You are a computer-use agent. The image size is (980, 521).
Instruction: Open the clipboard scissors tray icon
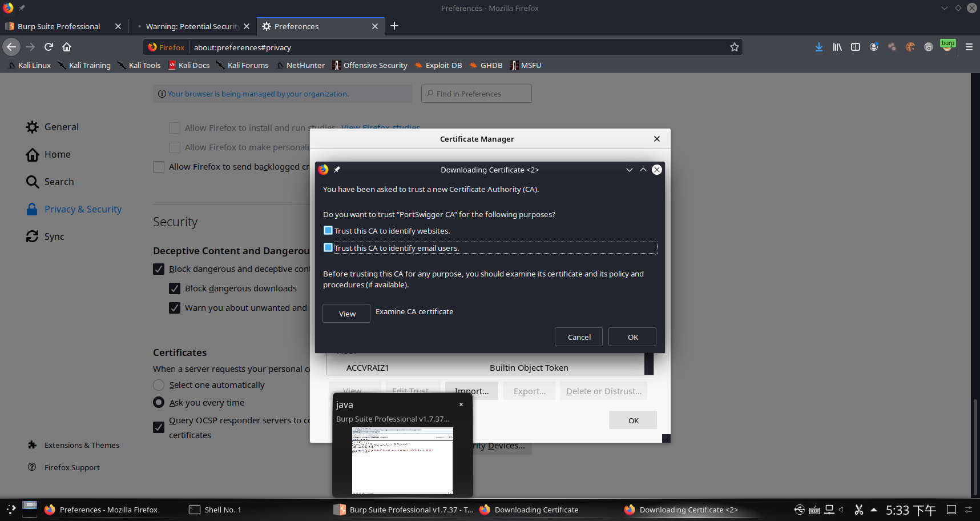pyautogui.click(x=858, y=510)
